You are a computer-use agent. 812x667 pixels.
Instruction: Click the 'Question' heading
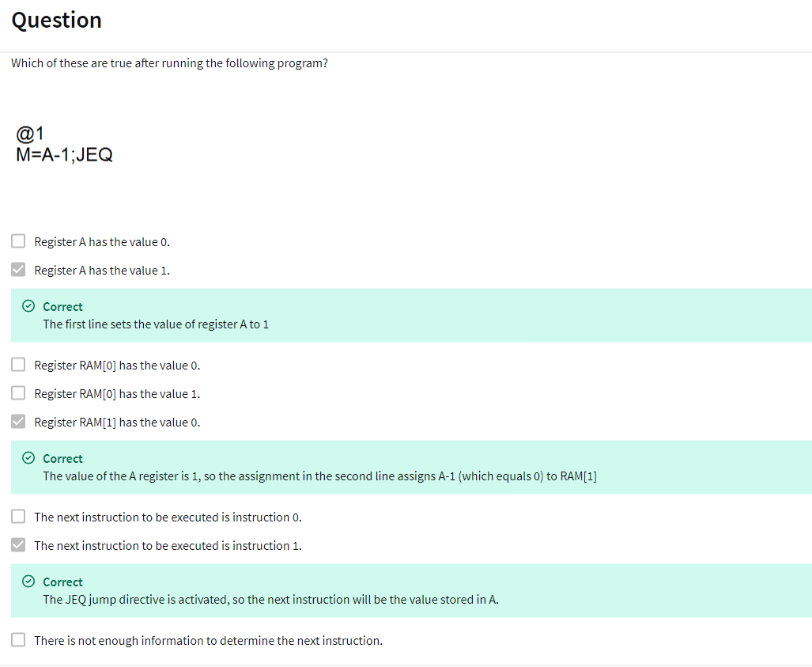(x=56, y=21)
